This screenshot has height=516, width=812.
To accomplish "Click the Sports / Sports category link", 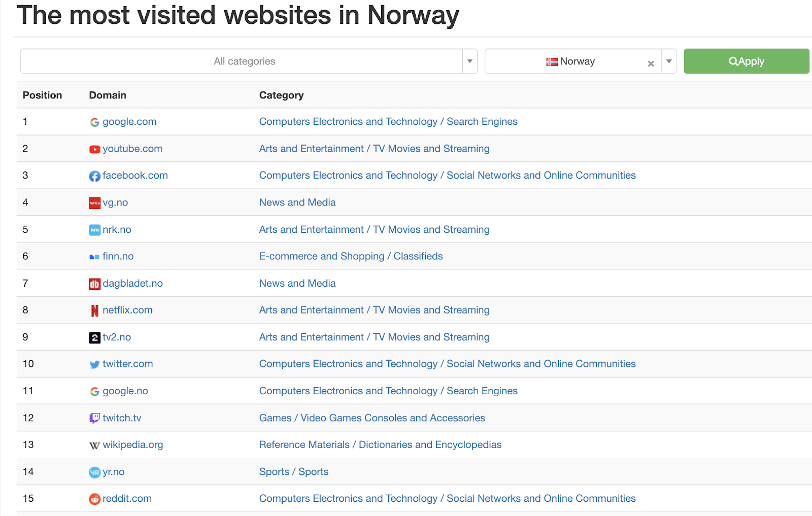I will tap(293, 471).
